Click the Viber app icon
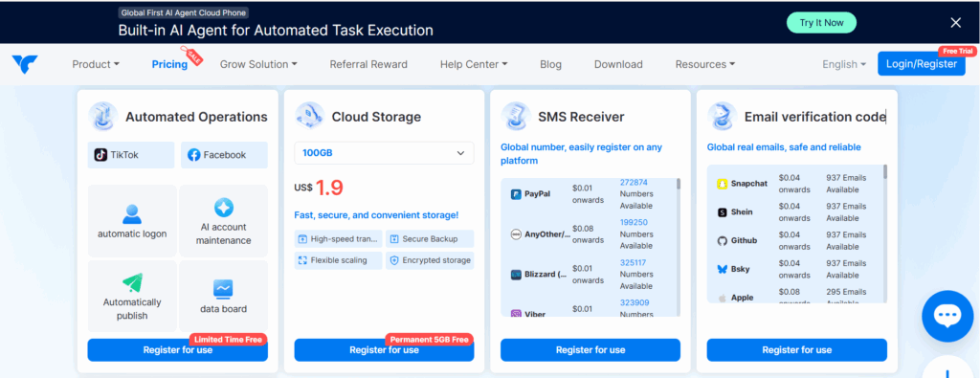This screenshot has width=980, height=378. [516, 314]
